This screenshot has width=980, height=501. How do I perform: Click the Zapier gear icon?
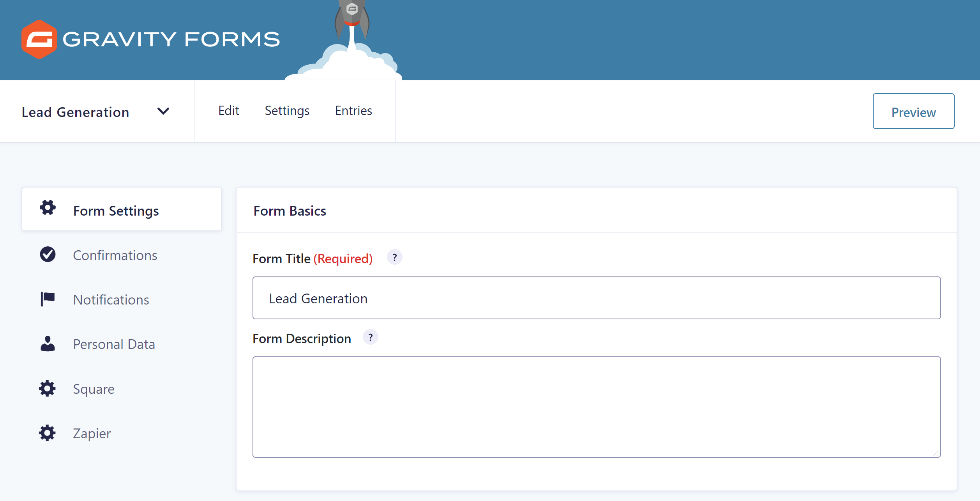48,433
